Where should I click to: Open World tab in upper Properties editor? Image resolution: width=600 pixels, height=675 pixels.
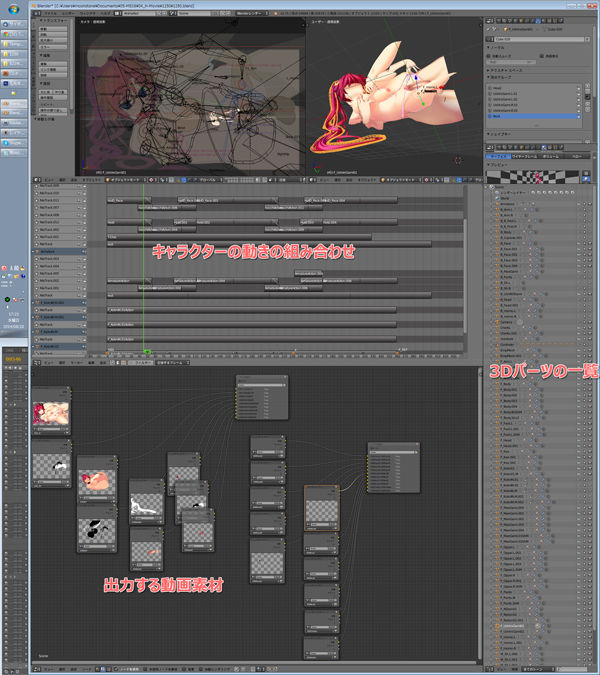point(515,21)
